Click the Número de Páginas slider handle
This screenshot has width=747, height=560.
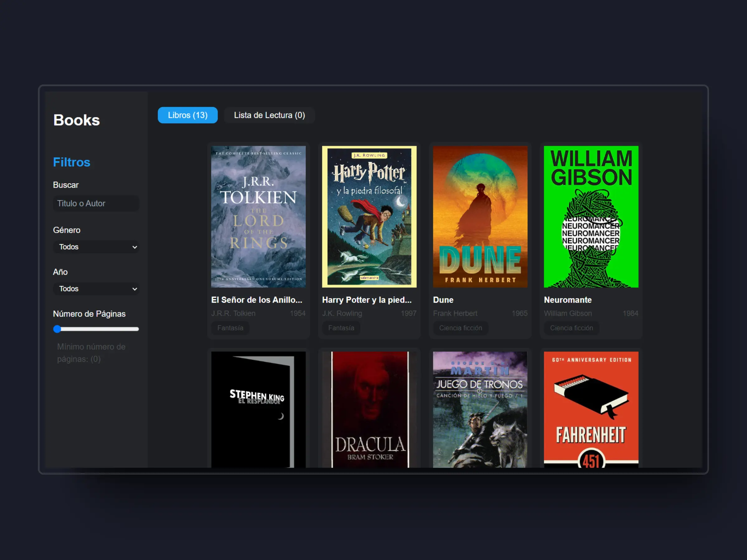[x=57, y=329]
